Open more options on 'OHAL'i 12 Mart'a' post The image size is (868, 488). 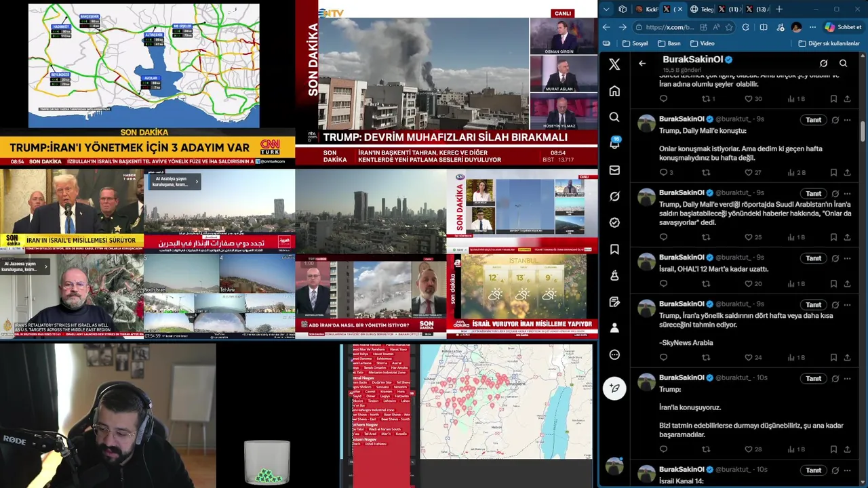click(x=847, y=258)
